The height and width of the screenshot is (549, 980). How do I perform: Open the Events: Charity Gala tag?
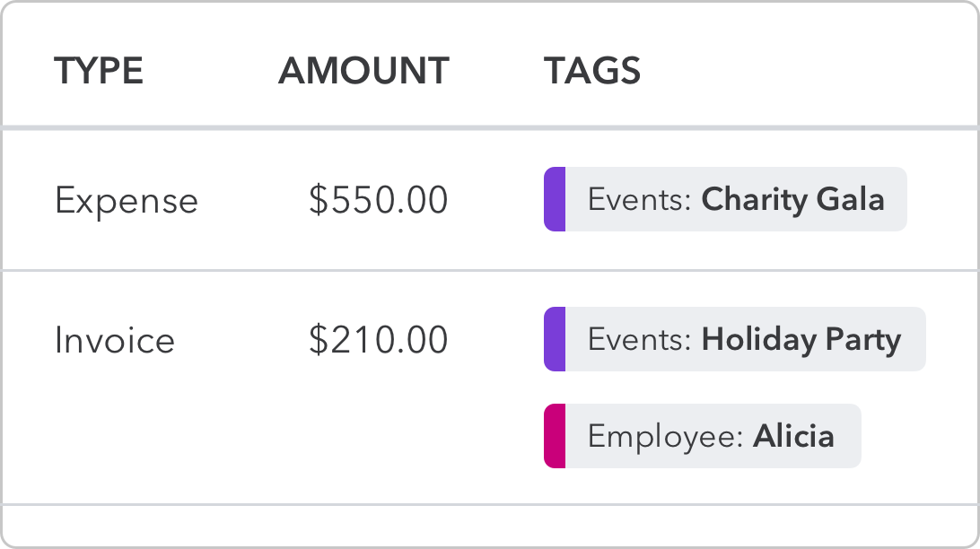(x=725, y=199)
